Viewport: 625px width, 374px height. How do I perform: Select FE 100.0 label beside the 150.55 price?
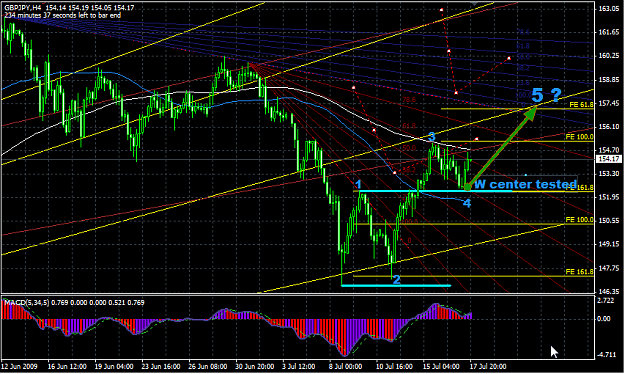[x=579, y=220]
